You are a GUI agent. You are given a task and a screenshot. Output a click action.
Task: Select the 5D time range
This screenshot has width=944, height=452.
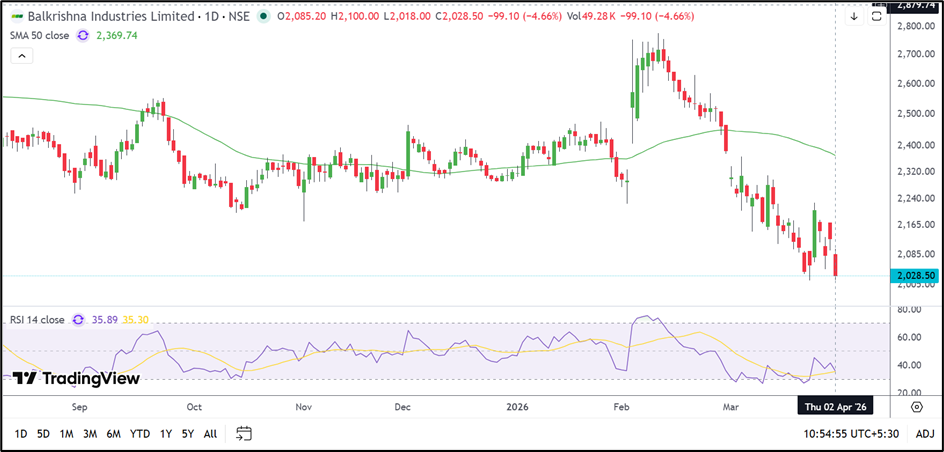43,433
